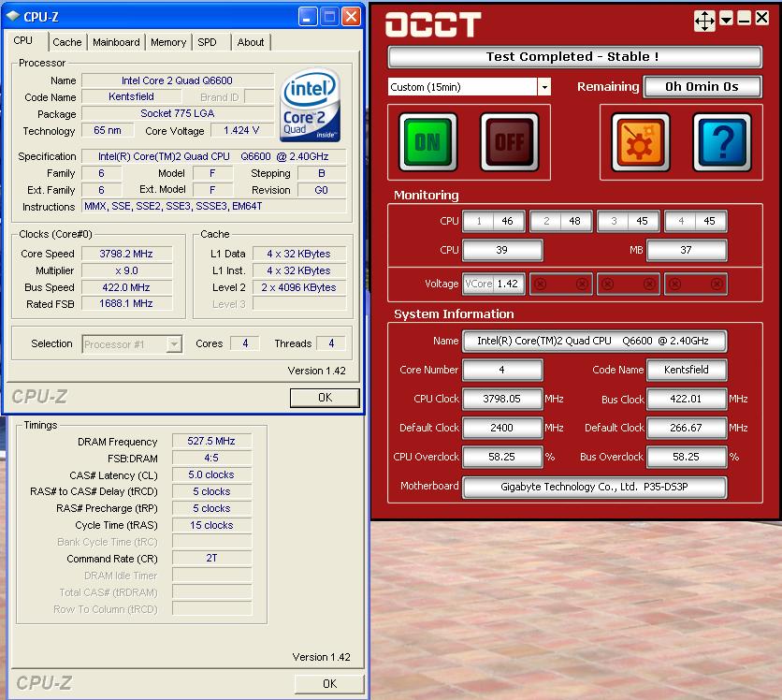Click the Command Rate 2T value
Screen dimensions: 782x700
click(x=211, y=558)
